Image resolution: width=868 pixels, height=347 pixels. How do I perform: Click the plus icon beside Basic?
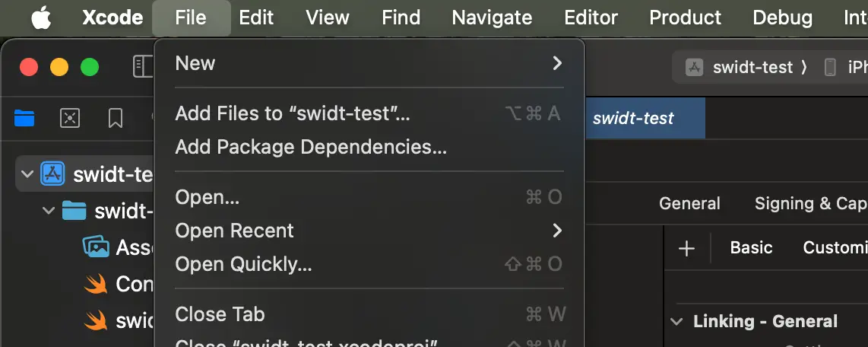686,248
